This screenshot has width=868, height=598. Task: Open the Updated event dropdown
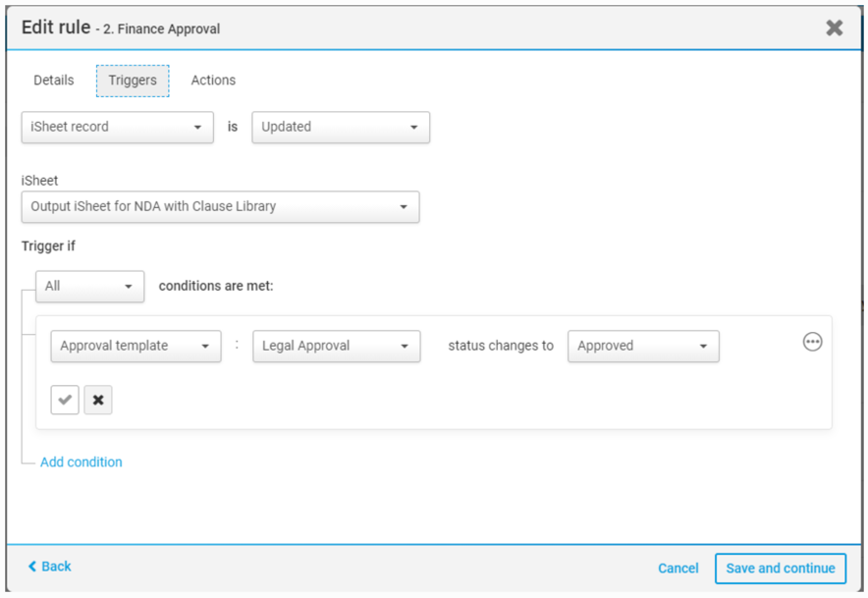[x=340, y=127]
